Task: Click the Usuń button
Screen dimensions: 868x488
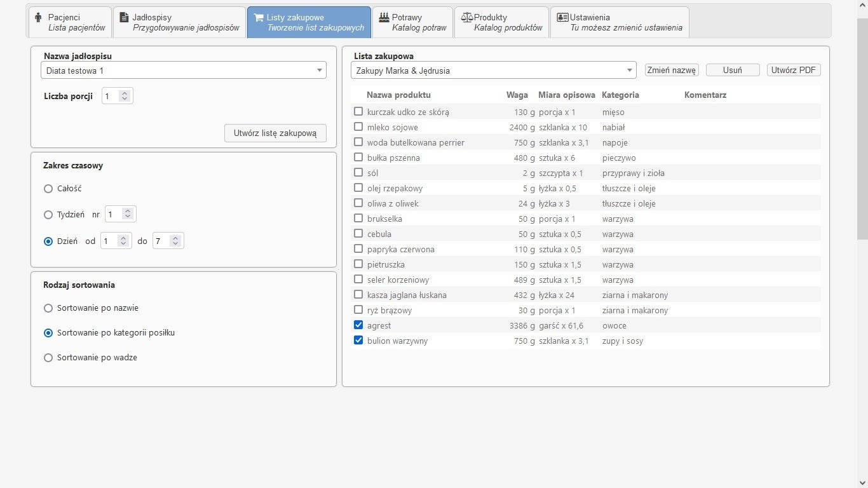Action: point(733,70)
